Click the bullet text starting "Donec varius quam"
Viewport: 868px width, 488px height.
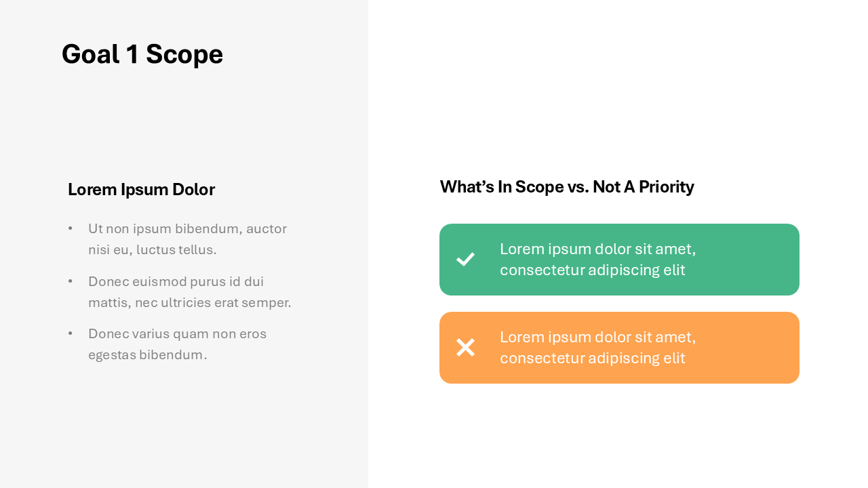click(177, 344)
